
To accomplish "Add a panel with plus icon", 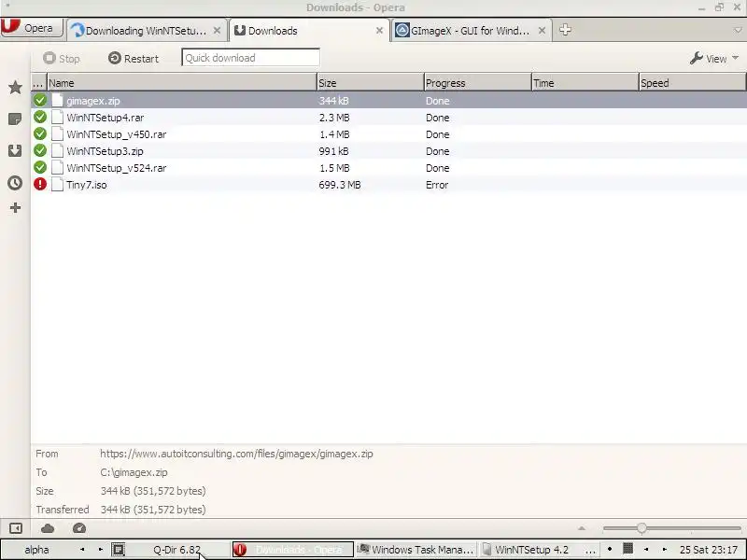I will click(15, 207).
